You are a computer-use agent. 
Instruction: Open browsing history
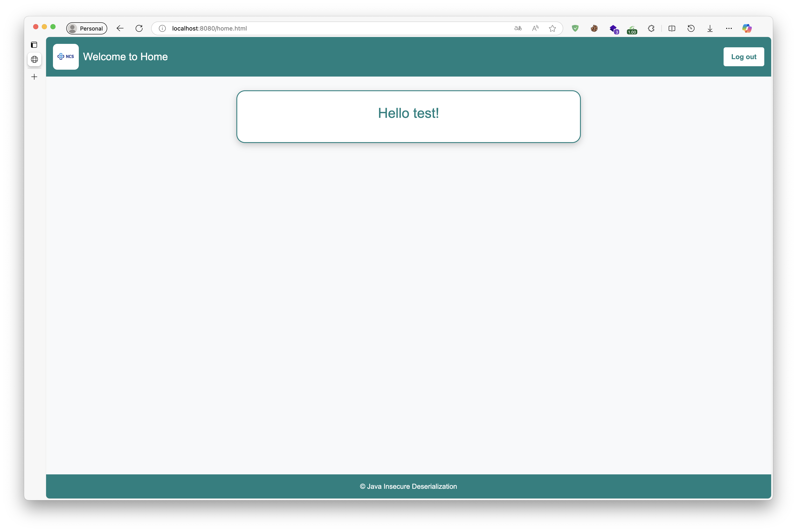691,28
